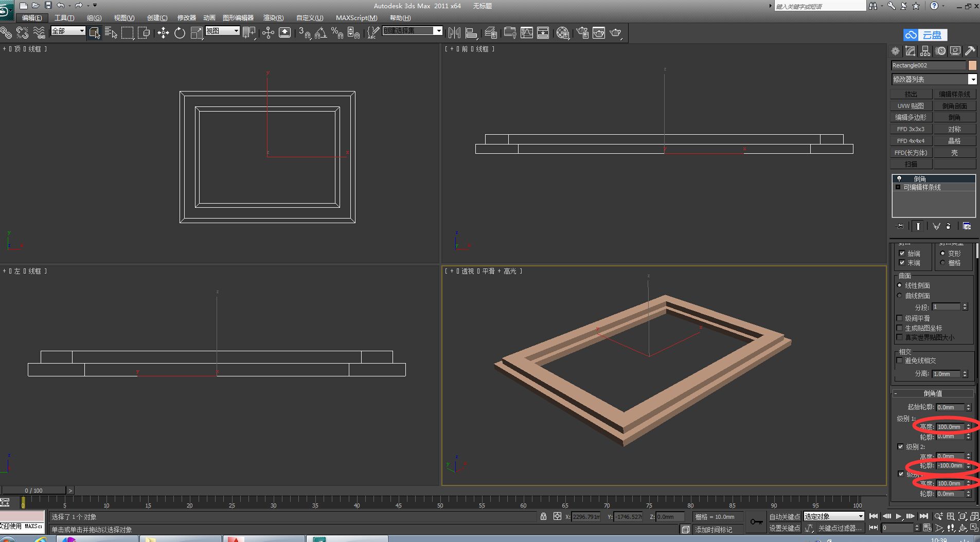This screenshot has height=542, width=980.
Task: Toggle Window/Crossing selection mode
Action: tap(144, 33)
